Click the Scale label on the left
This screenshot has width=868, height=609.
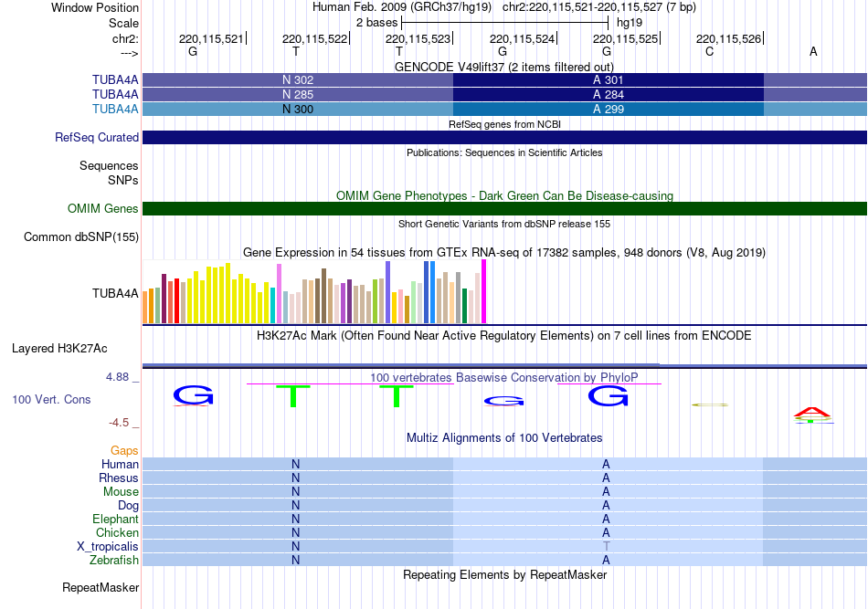click(123, 23)
